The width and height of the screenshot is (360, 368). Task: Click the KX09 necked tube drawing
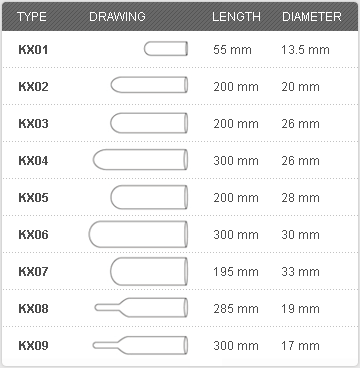pos(140,345)
